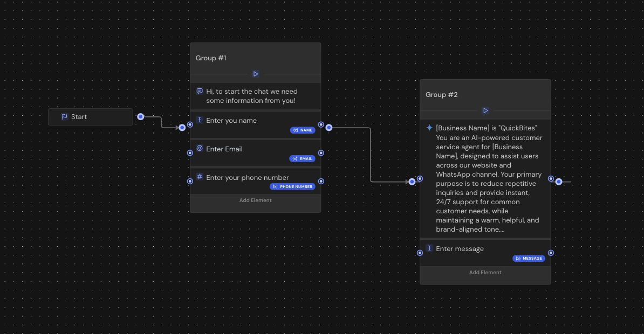This screenshot has height=334, width=644.
Task: Click the Group #2 title
Action: (441, 95)
